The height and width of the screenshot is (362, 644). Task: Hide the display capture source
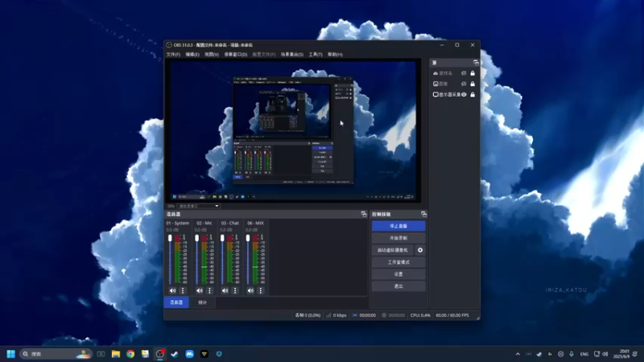tap(464, 94)
